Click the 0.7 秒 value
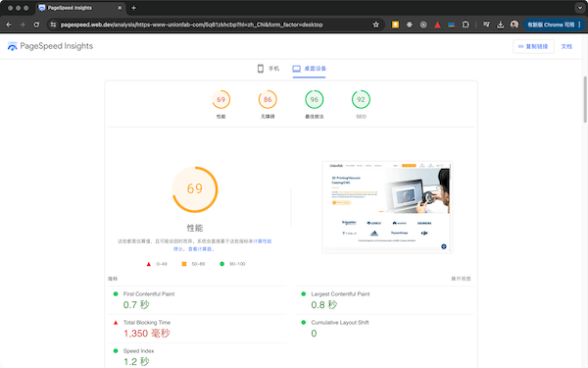Viewport: 588px width, 368px height. pyautogui.click(x=136, y=305)
